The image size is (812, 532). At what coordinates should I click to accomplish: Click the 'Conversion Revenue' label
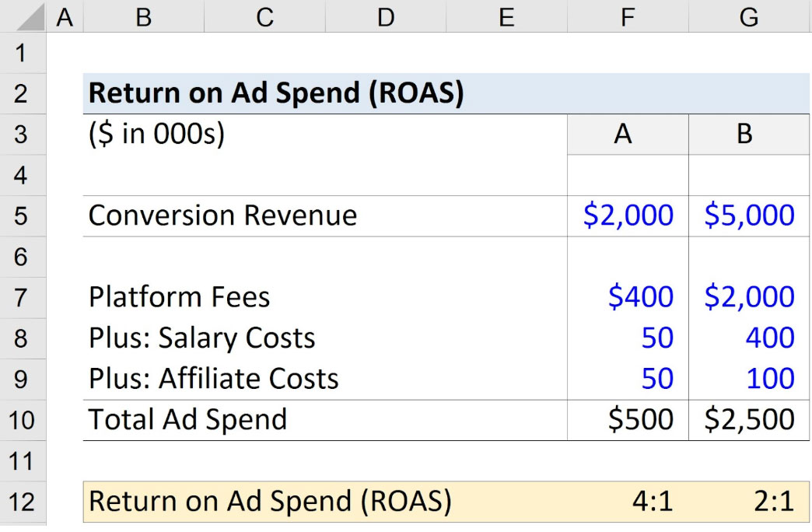click(222, 215)
